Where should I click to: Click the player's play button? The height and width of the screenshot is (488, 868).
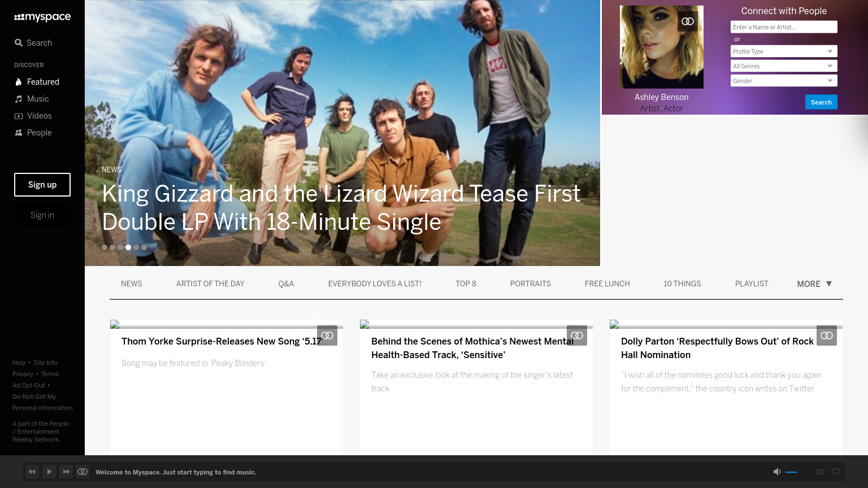(49, 472)
